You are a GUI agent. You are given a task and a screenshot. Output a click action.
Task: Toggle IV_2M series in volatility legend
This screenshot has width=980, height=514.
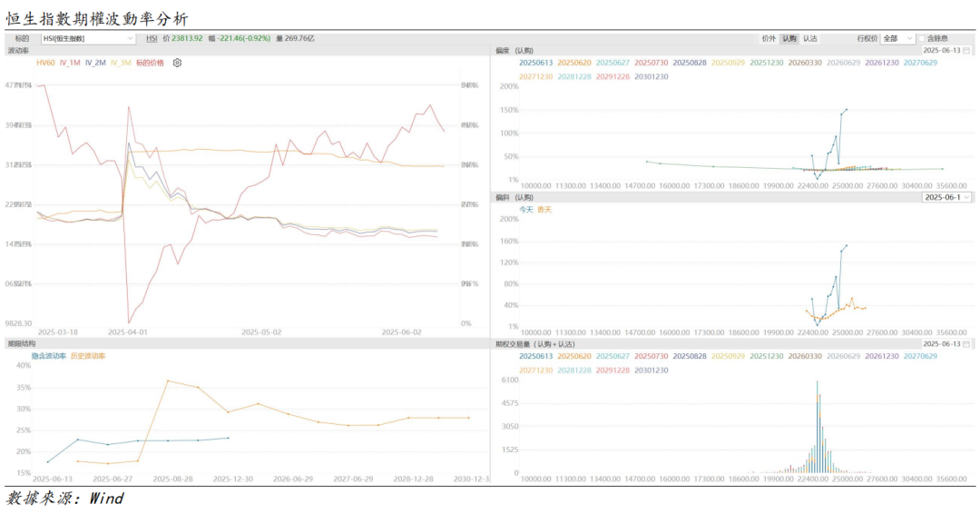point(95,63)
